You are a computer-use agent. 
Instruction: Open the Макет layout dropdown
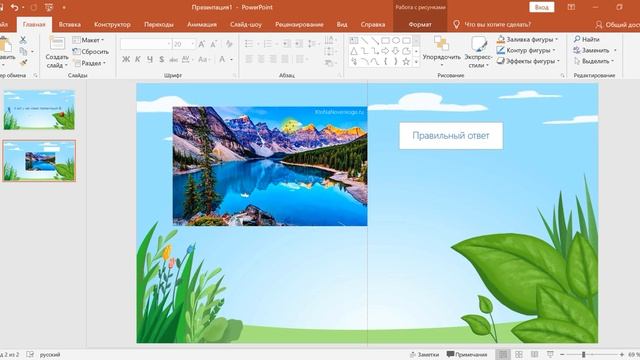coord(88,40)
